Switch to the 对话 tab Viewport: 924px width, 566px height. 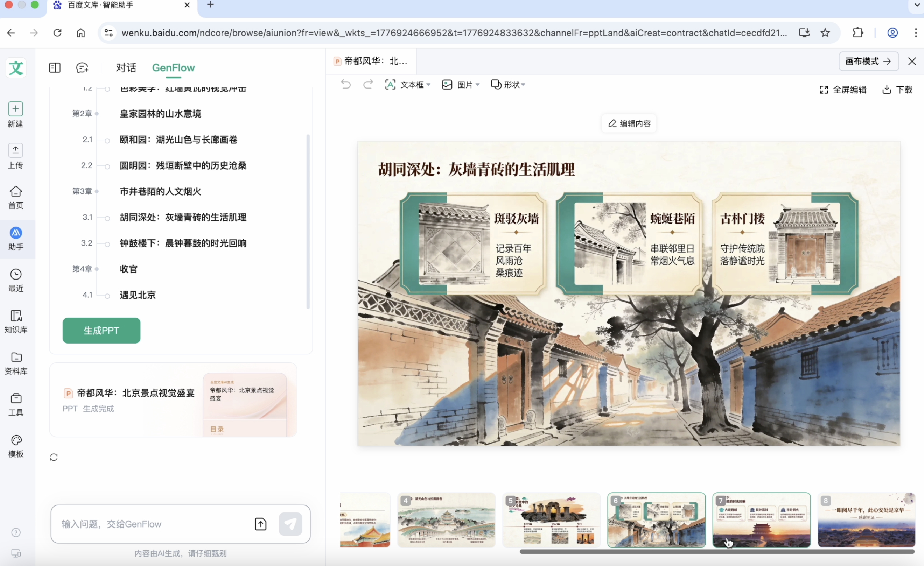pos(126,68)
